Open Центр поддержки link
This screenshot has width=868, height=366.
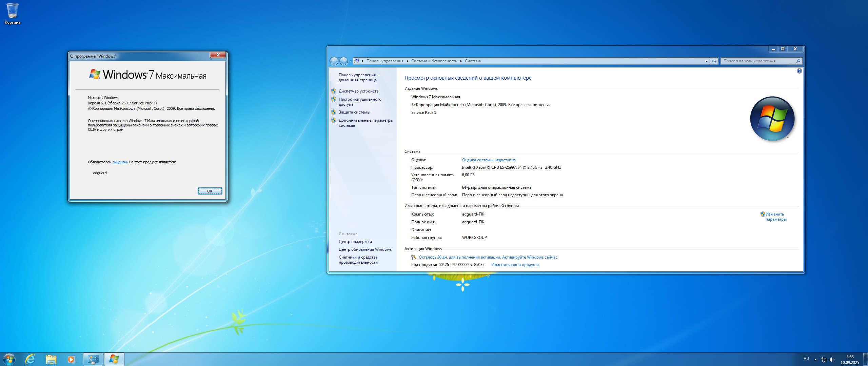point(355,242)
